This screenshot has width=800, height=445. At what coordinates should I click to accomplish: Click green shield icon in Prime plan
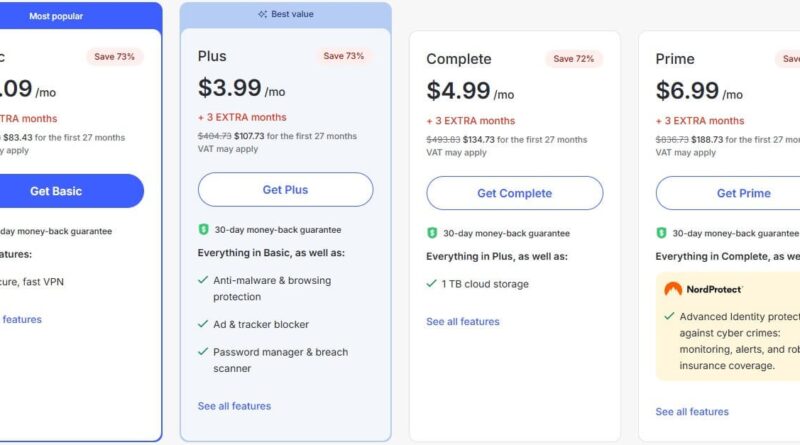point(661,233)
